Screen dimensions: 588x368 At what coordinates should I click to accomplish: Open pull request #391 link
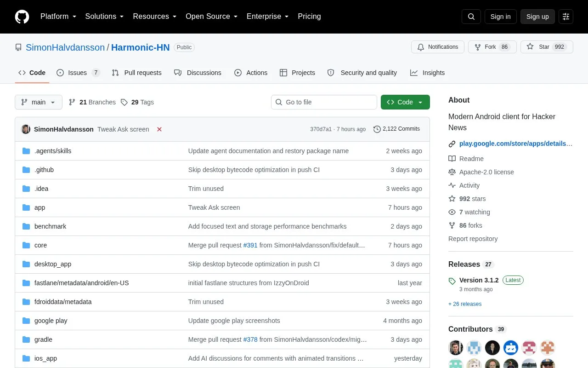point(250,245)
